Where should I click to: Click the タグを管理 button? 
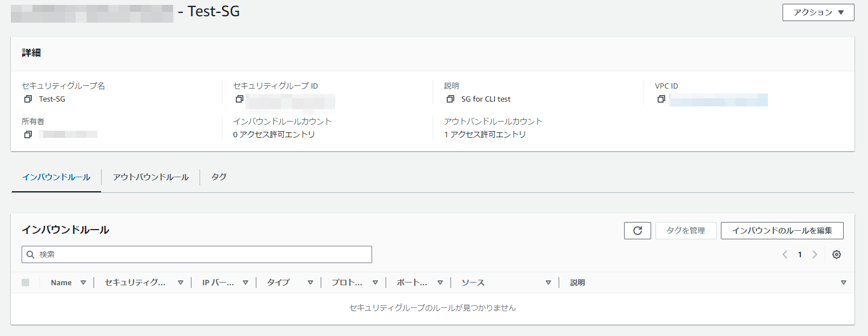pos(686,231)
